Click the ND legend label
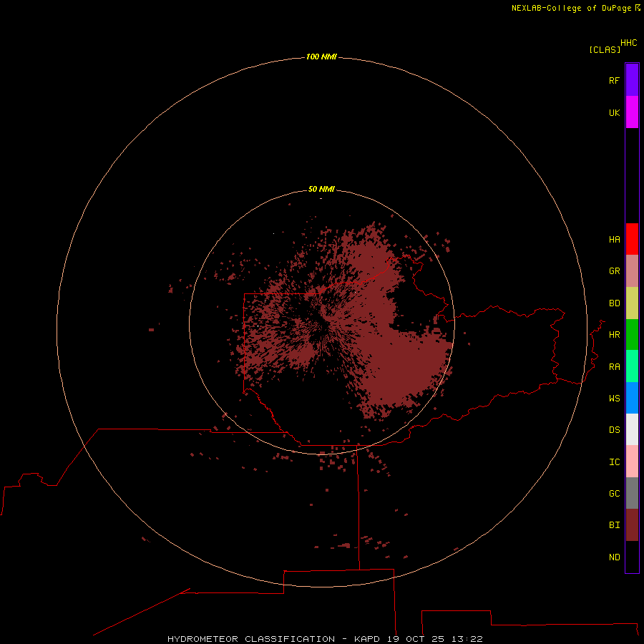The height and width of the screenshot is (644, 644). click(614, 557)
